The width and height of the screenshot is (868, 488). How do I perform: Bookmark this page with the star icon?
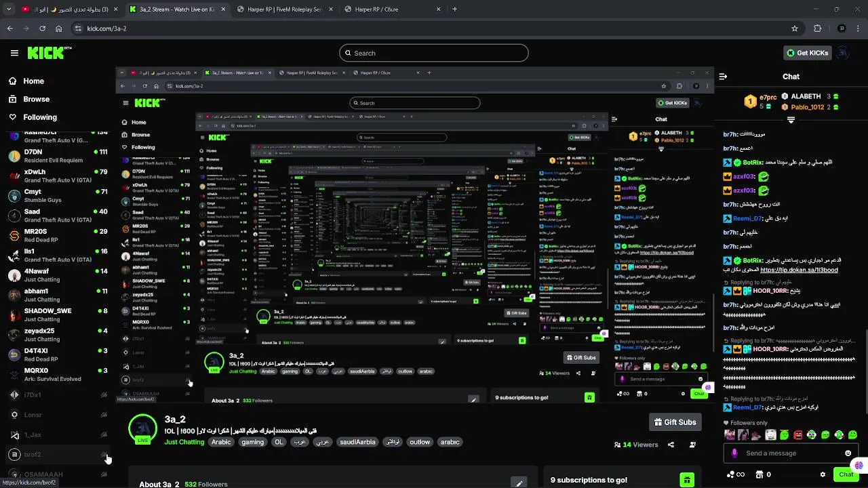tap(795, 28)
